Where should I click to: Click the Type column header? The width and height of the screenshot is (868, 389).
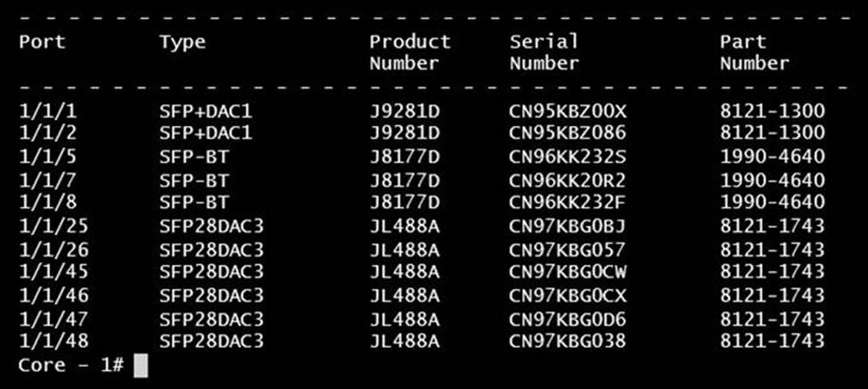(183, 42)
